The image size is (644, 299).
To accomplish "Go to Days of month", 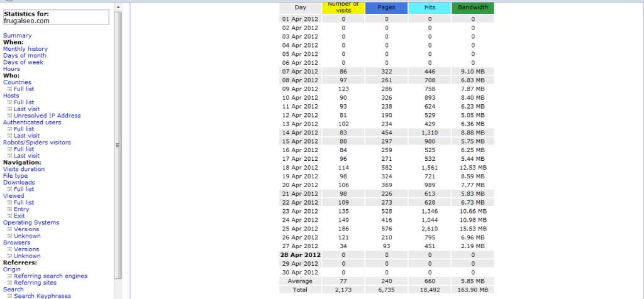I will pyautogui.click(x=25, y=55).
